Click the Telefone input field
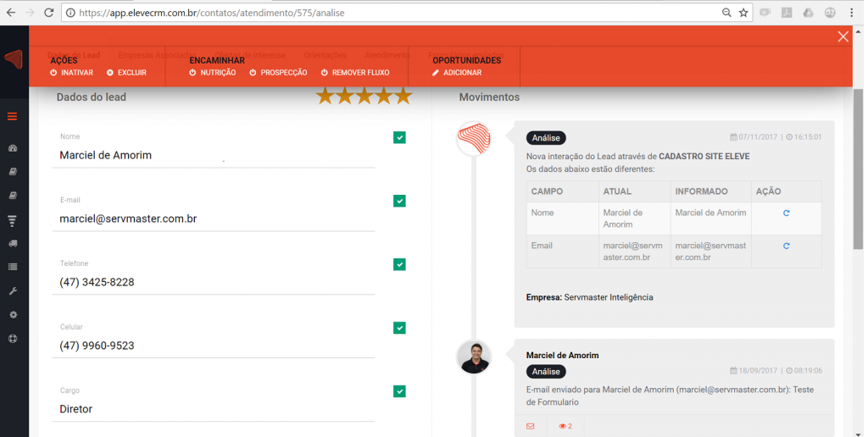 click(214, 283)
